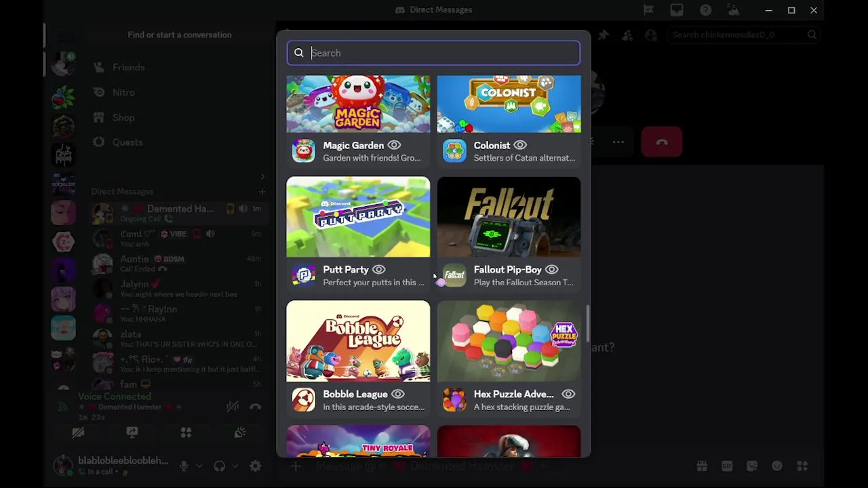Click the activities icon in voice panel

tap(186, 432)
